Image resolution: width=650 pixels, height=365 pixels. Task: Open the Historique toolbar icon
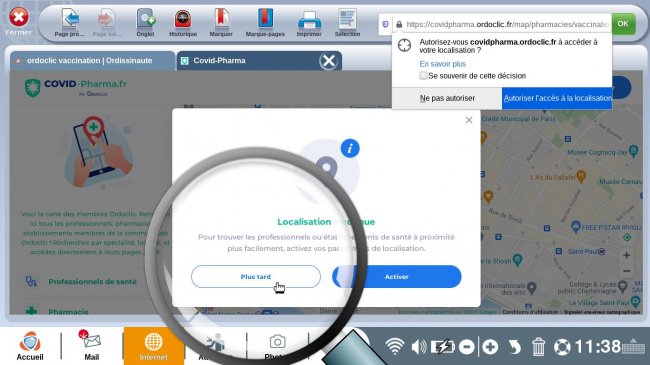click(x=183, y=19)
